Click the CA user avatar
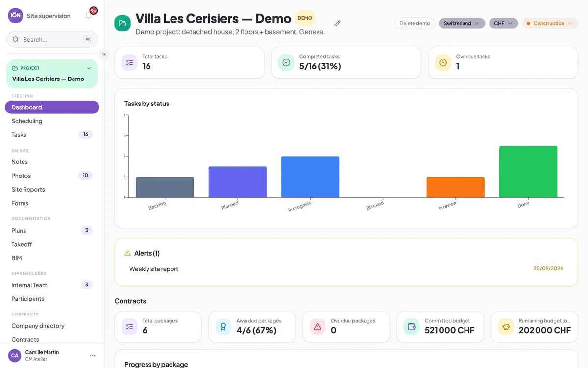Screen dimensions: 588x368 (15, 356)
